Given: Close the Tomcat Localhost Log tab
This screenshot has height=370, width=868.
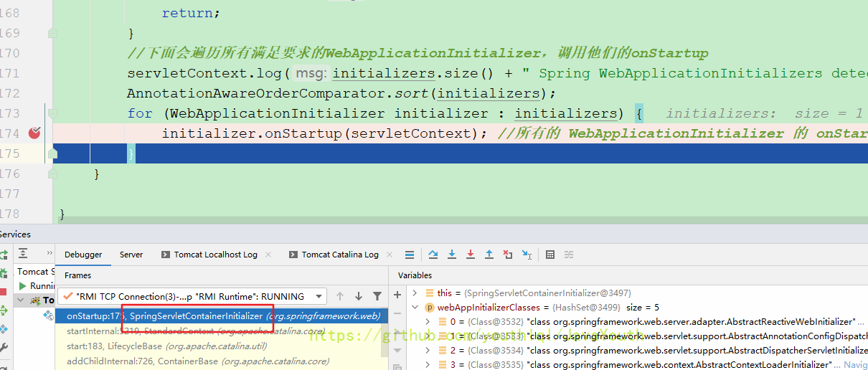Looking at the screenshot, I should click(x=268, y=255).
